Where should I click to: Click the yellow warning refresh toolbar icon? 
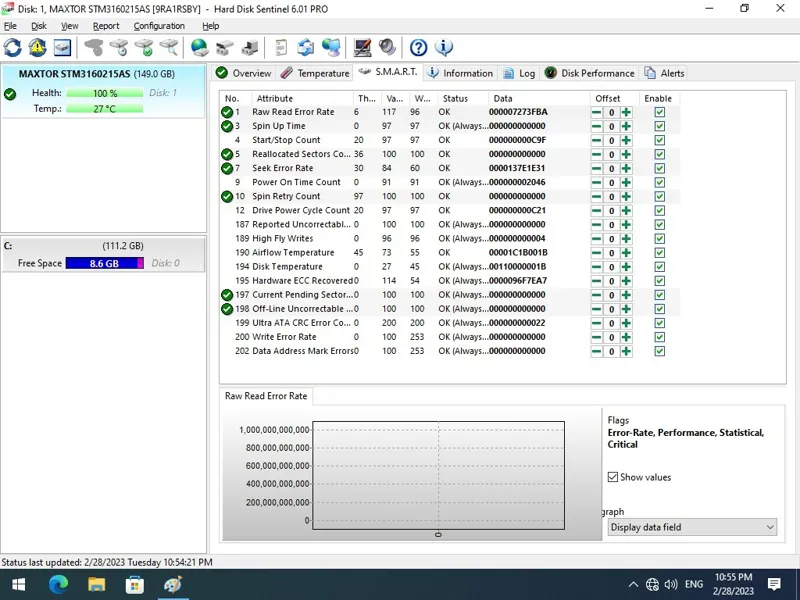pos(37,47)
